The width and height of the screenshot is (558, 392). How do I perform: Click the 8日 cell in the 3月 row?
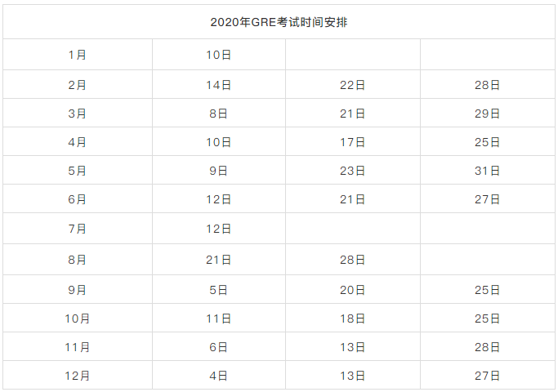point(219,114)
